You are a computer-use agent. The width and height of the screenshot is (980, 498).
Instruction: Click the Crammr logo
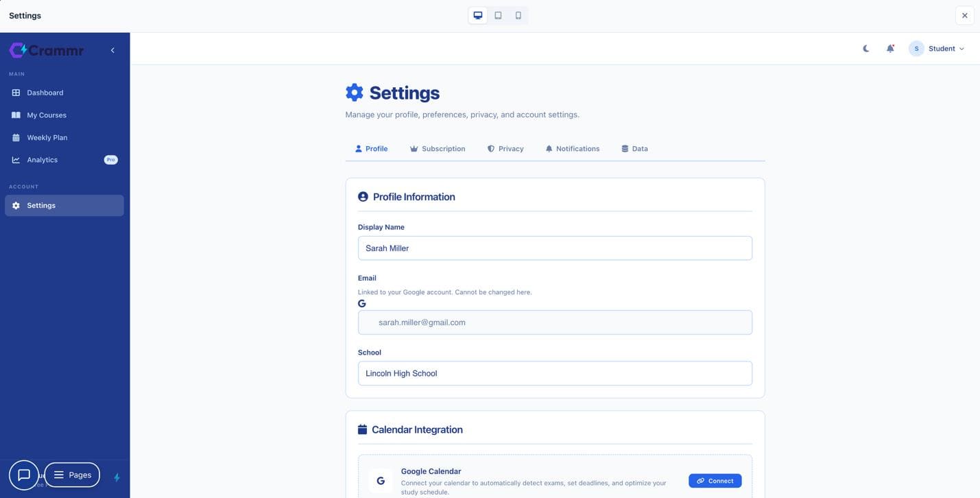(46, 50)
